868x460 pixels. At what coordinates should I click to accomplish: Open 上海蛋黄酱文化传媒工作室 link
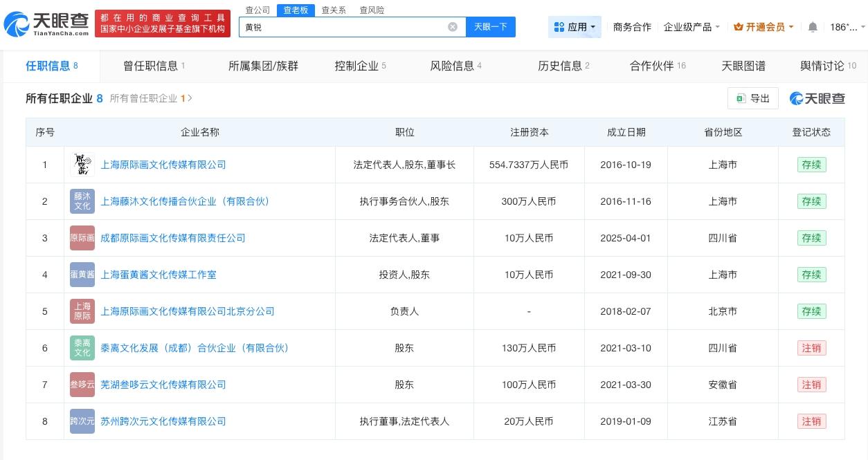(159, 275)
